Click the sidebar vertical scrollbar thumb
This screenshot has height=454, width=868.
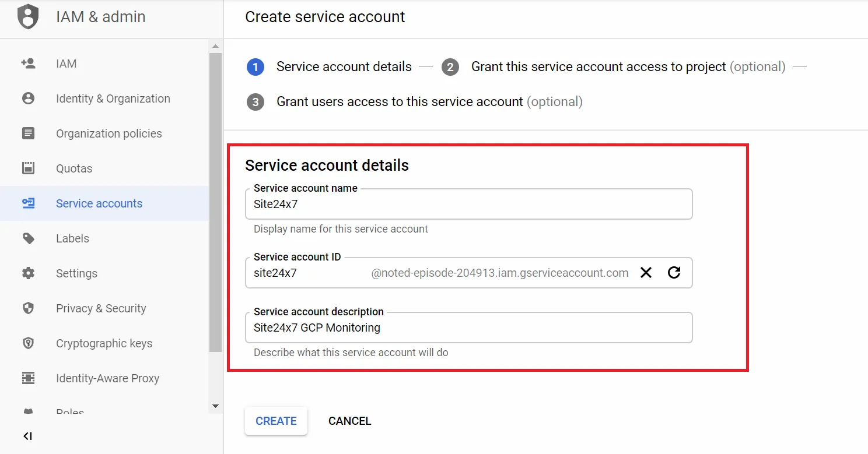tap(215, 203)
